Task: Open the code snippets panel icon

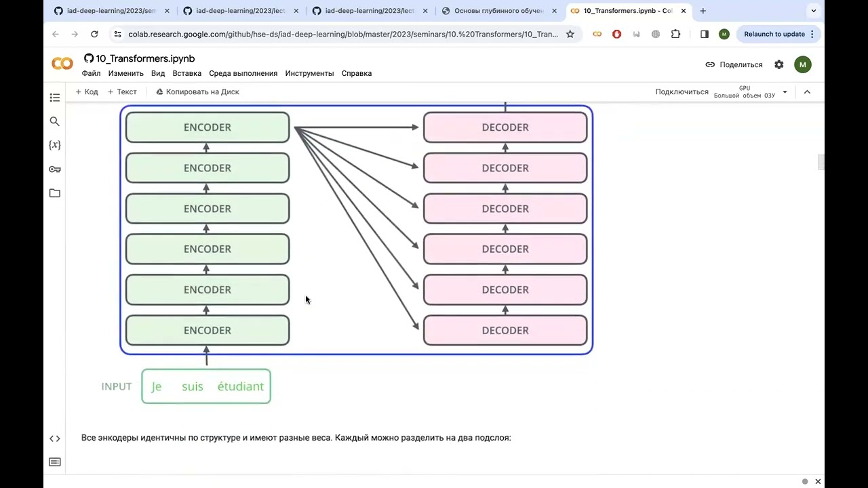Action: (55, 439)
